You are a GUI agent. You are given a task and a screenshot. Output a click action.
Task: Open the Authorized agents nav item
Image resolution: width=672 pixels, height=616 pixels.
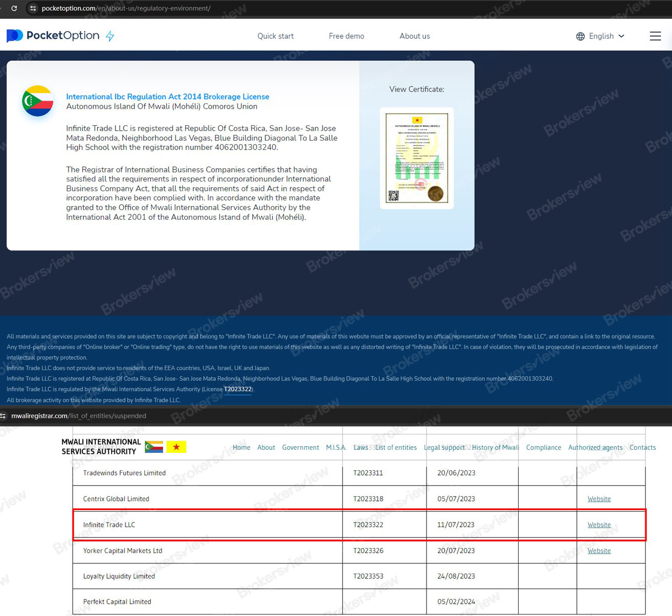[x=595, y=447]
